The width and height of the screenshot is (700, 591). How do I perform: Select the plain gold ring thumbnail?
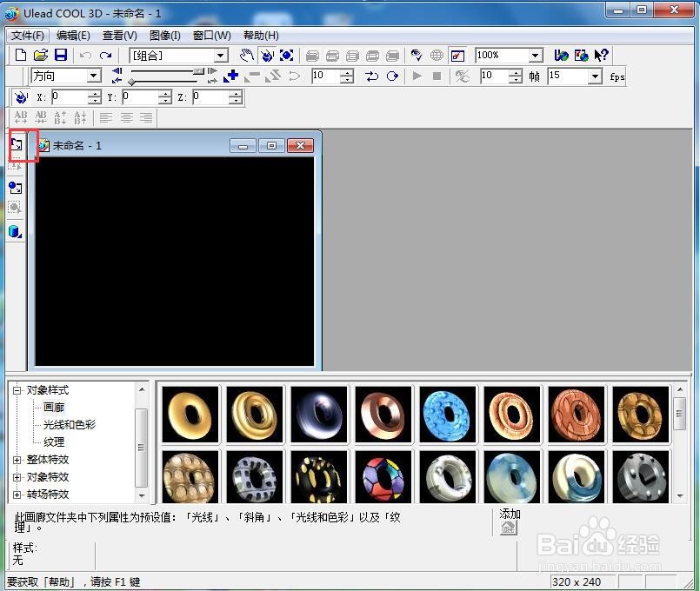tap(190, 415)
